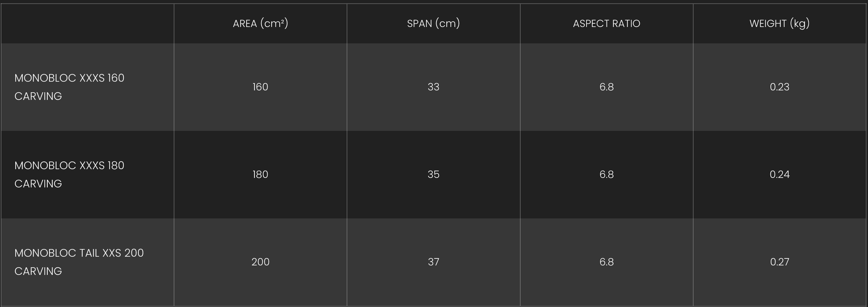Click the Monobloc XXXS 160 Carving row label
This screenshot has width=868, height=307.
click(x=69, y=87)
